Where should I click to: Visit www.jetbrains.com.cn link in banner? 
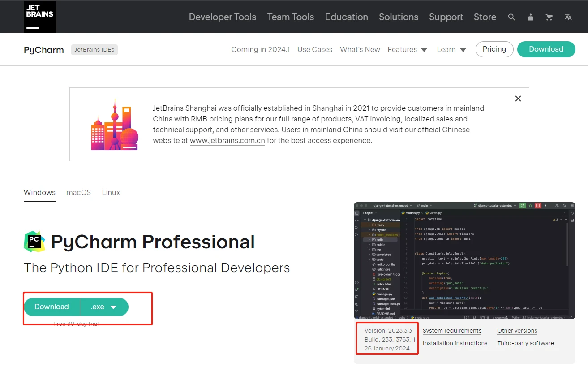[227, 140]
